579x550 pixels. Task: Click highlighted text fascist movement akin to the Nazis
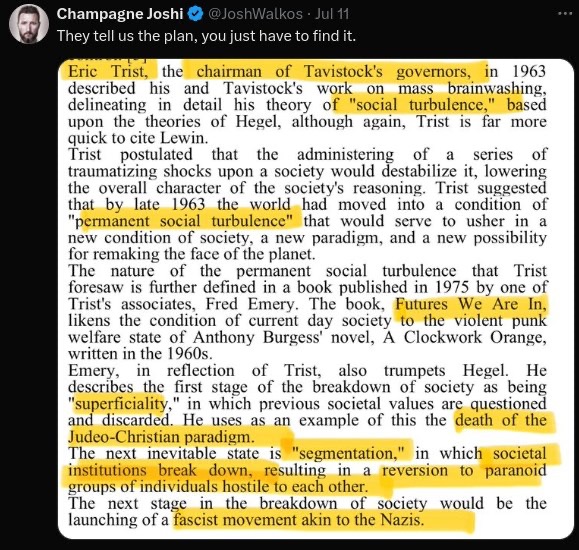click(x=299, y=520)
